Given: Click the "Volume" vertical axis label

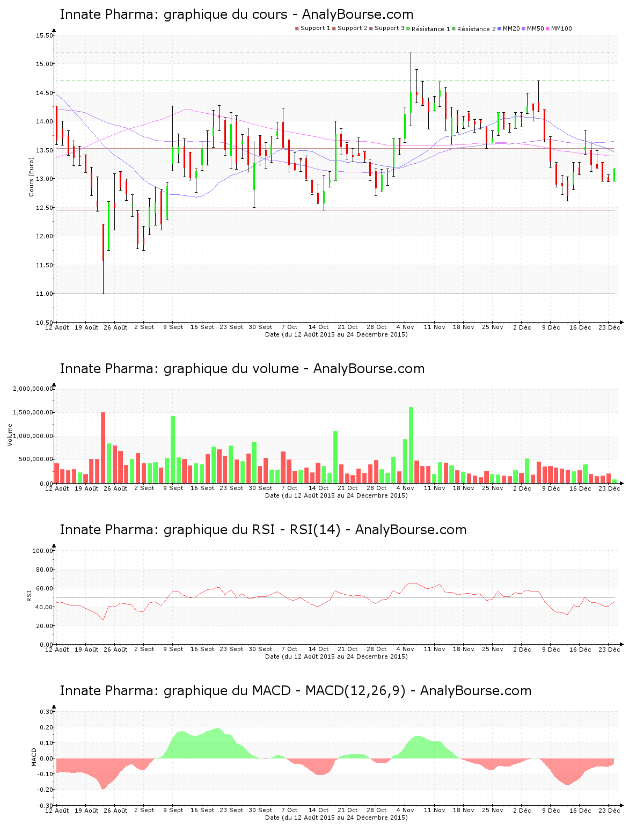Looking at the screenshot, I should point(10,435).
